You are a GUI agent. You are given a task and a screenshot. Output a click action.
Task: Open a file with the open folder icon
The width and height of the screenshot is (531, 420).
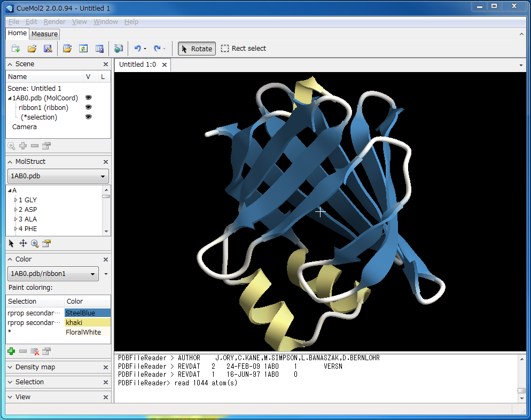point(32,48)
